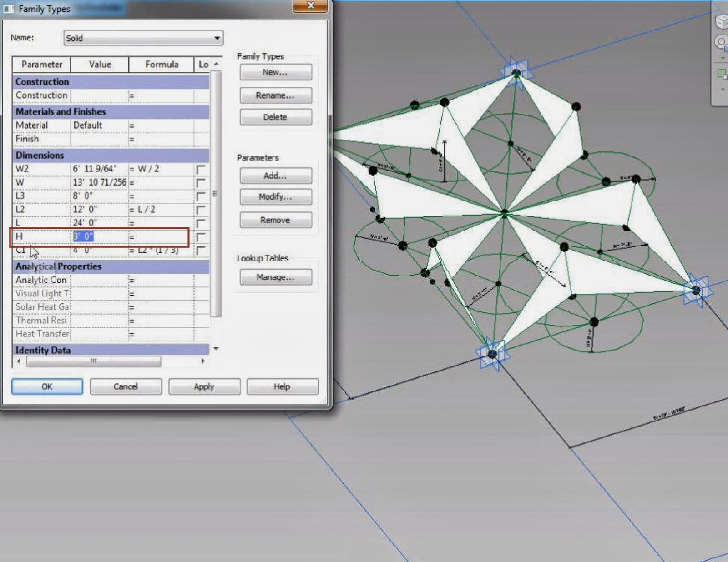Click the Formula column header
Image resolution: width=728 pixels, height=562 pixels.
(x=162, y=64)
